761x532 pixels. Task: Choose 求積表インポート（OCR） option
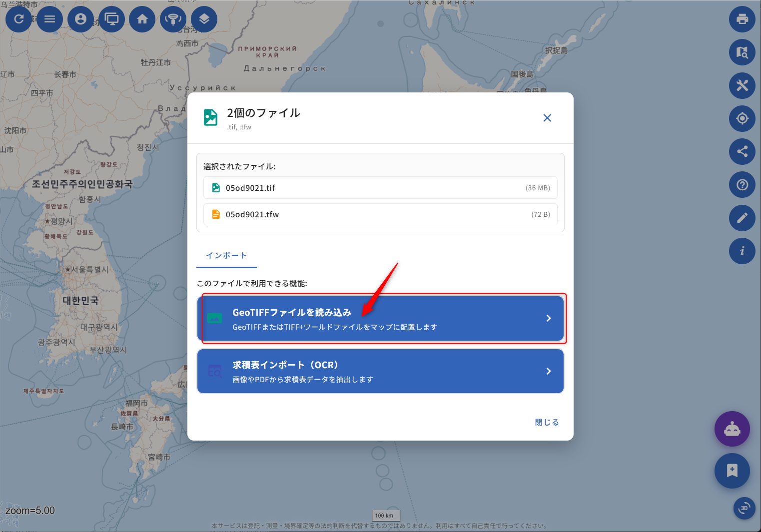[380, 371]
